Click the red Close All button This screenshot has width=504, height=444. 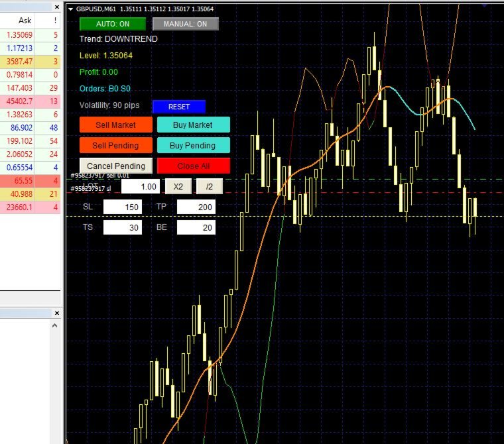(193, 166)
